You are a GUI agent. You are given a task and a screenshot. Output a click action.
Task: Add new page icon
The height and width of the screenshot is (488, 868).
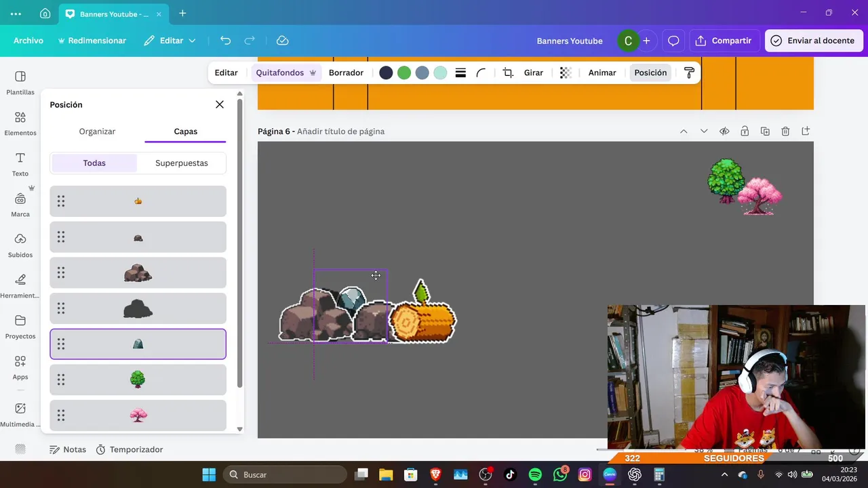tap(806, 131)
